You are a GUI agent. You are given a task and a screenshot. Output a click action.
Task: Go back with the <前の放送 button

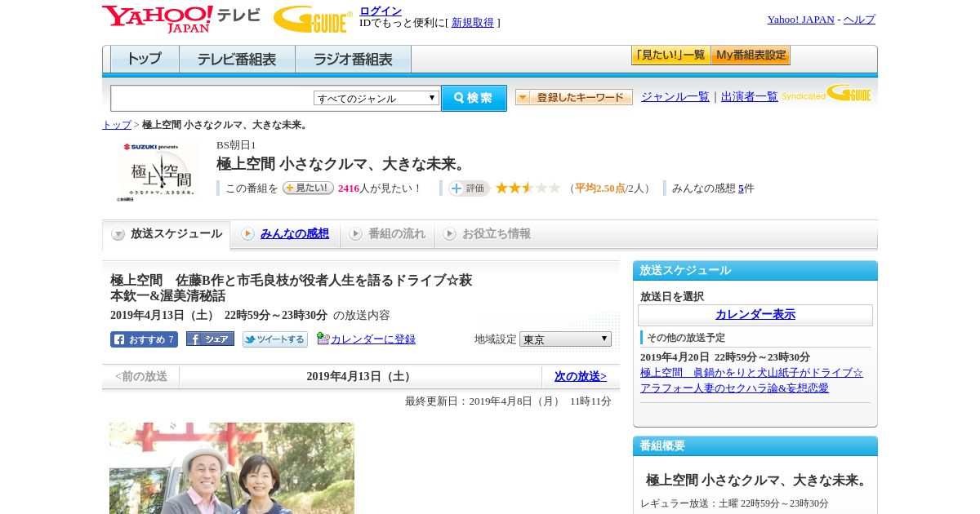(140, 377)
